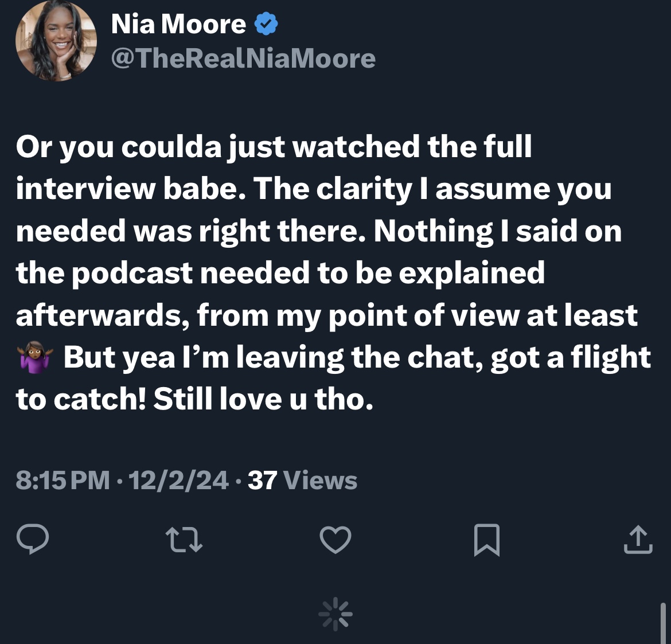
Task: Repost the tweet with the retweet arrows icon
Action: point(184,539)
